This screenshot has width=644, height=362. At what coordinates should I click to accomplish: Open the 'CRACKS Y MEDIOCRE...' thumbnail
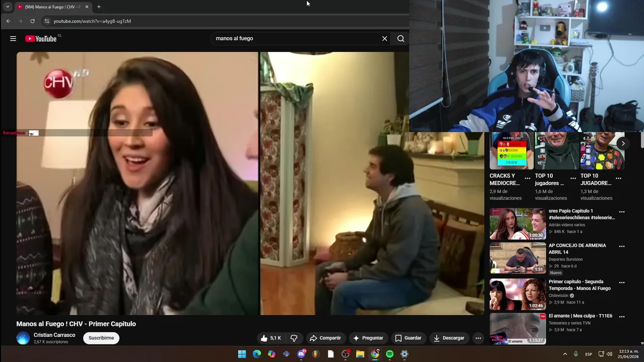tap(512, 151)
